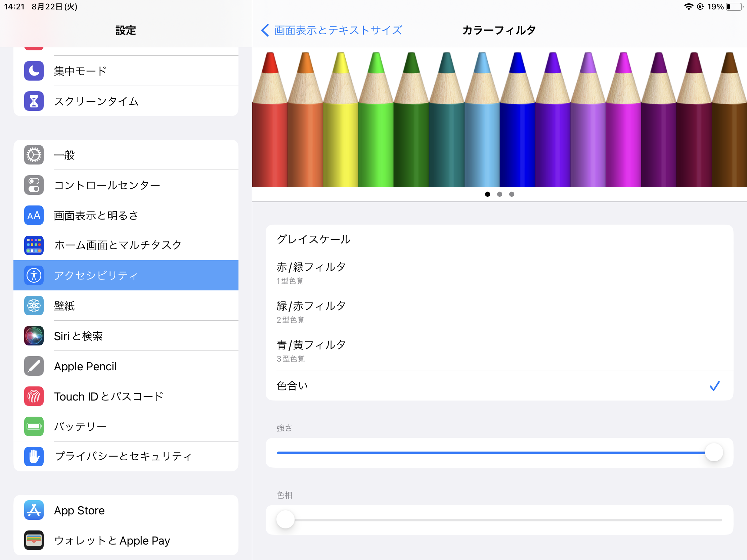Tap the first page indicator dot
Viewport: 747px width, 560px height.
[487, 194]
